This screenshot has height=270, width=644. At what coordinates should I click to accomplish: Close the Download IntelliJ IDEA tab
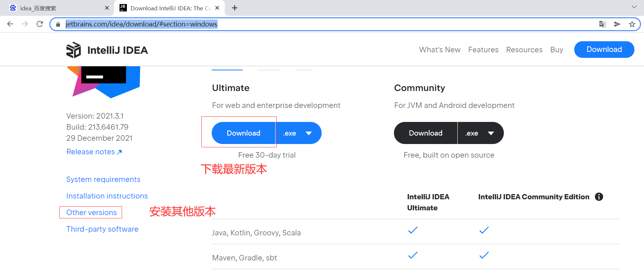coord(217,8)
